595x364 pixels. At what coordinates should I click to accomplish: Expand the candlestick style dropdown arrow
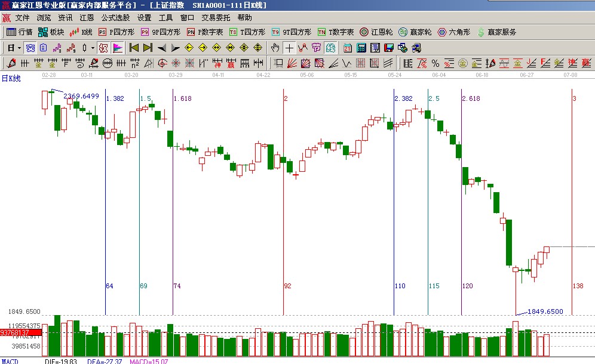[91, 48]
